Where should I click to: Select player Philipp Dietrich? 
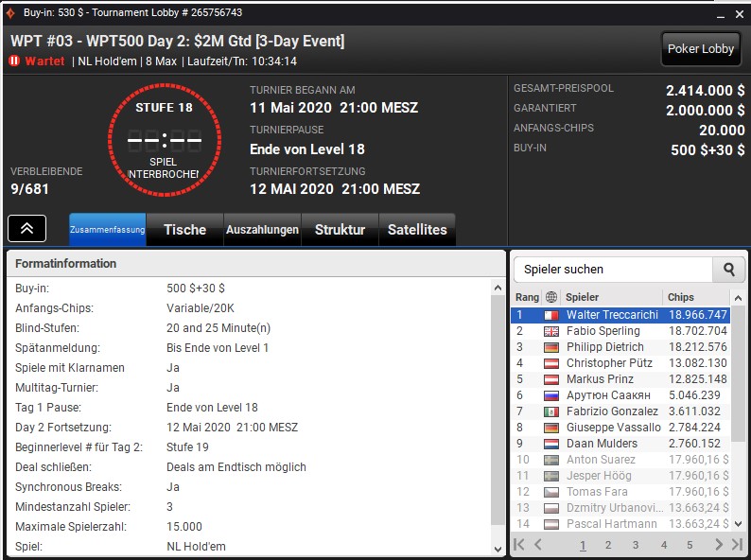click(x=620, y=347)
